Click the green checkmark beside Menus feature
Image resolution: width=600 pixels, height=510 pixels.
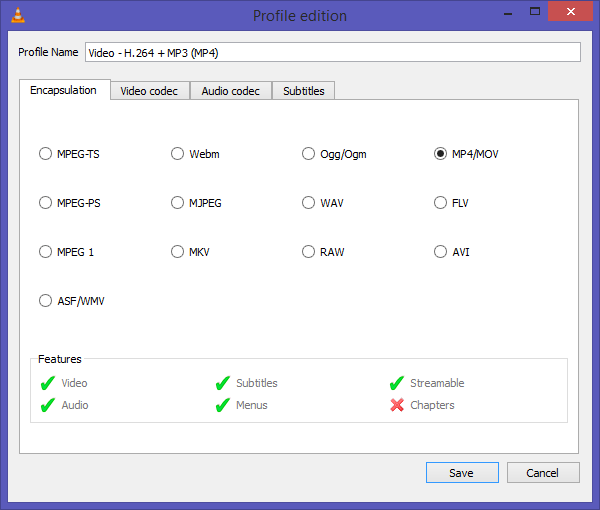pos(223,405)
